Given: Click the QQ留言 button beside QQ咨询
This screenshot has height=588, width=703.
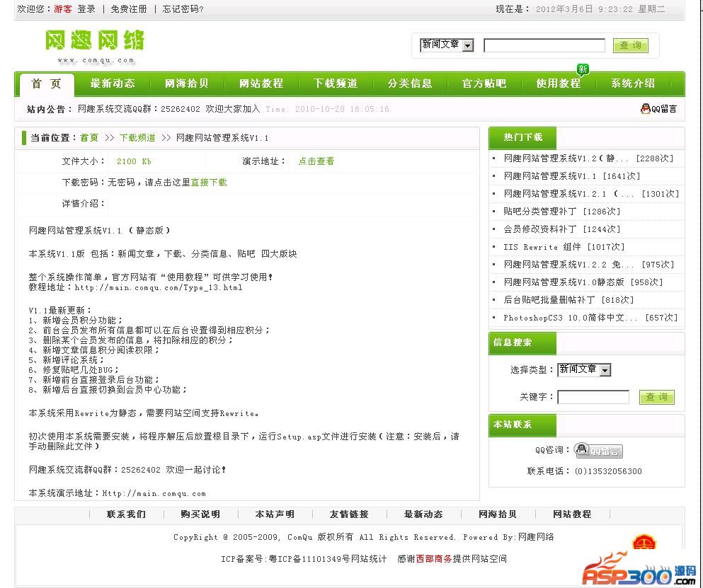Looking at the screenshot, I should point(598,451).
